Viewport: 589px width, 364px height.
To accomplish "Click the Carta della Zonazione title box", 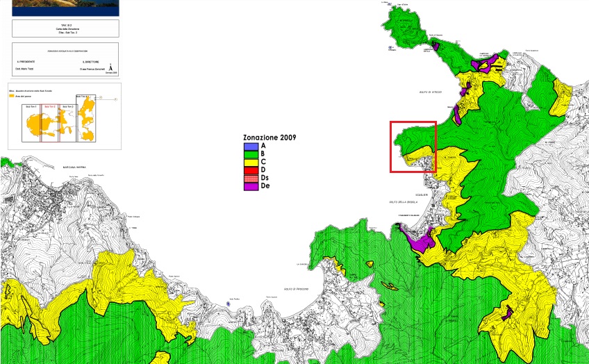I will (66, 28).
